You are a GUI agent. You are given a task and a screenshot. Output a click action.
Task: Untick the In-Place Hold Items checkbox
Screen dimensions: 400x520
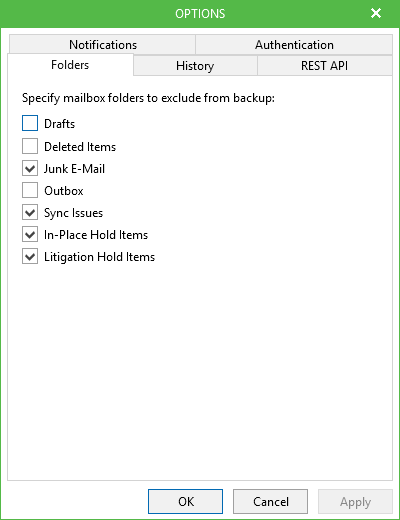coord(30,234)
